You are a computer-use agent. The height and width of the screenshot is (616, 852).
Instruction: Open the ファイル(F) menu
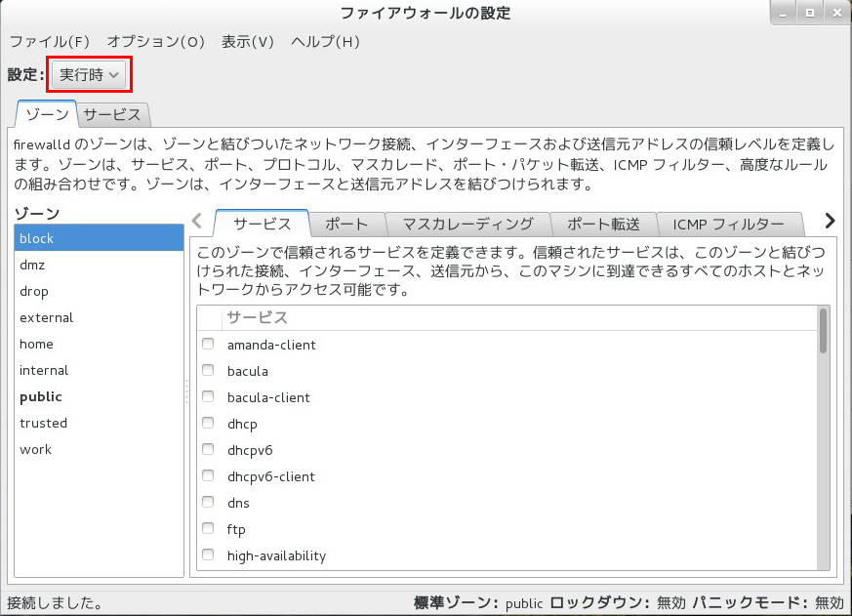pos(49,42)
